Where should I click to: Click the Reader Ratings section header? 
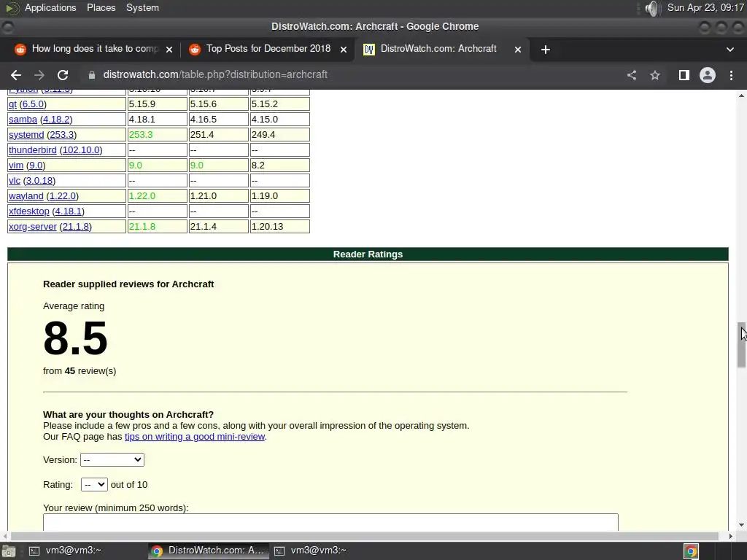[368, 254]
